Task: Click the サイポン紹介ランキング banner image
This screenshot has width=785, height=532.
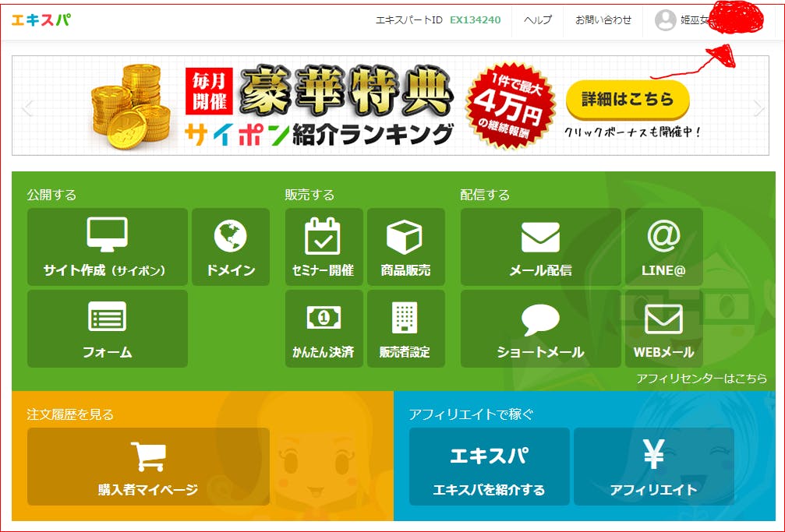Action: 391,106
